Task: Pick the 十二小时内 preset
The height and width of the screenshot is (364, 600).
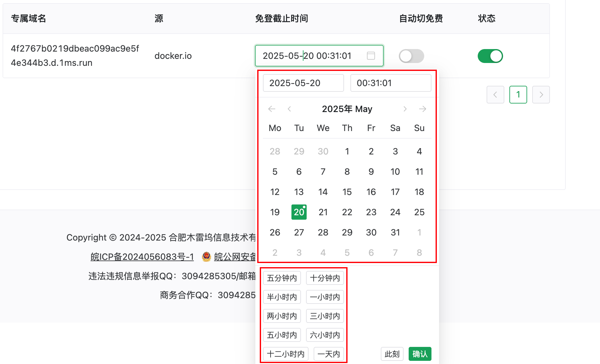Action: tap(285, 354)
